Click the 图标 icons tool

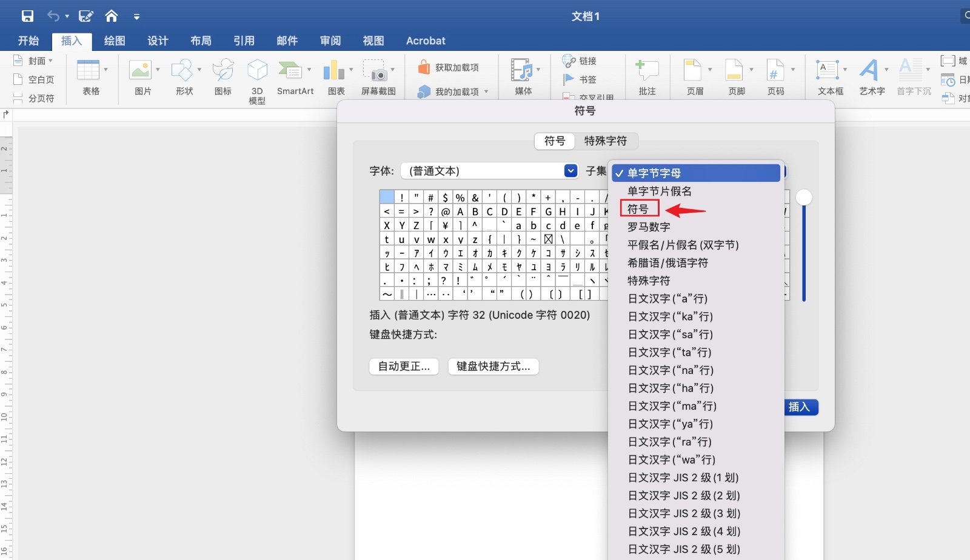pos(223,77)
